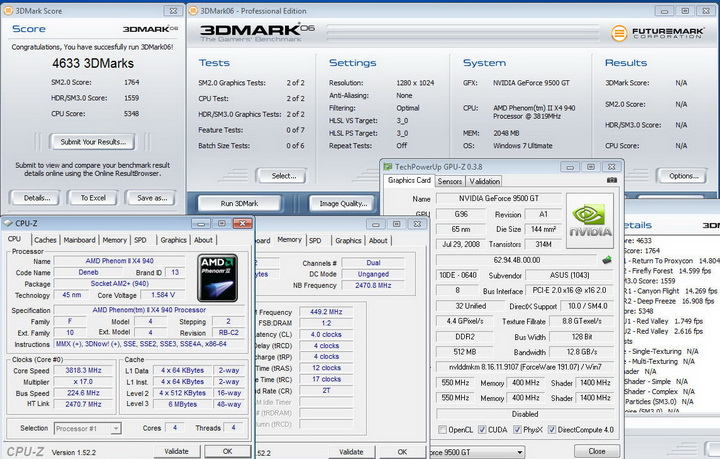The height and width of the screenshot is (459, 720).
Task: Click the GPU-Z name field NVIDIA GeForce 9500 GT
Action: (498, 198)
